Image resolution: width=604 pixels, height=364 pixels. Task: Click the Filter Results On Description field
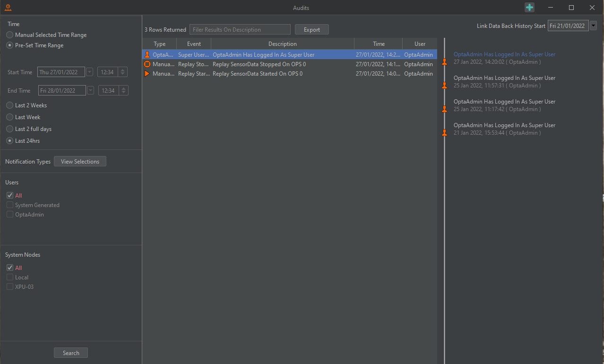240,30
